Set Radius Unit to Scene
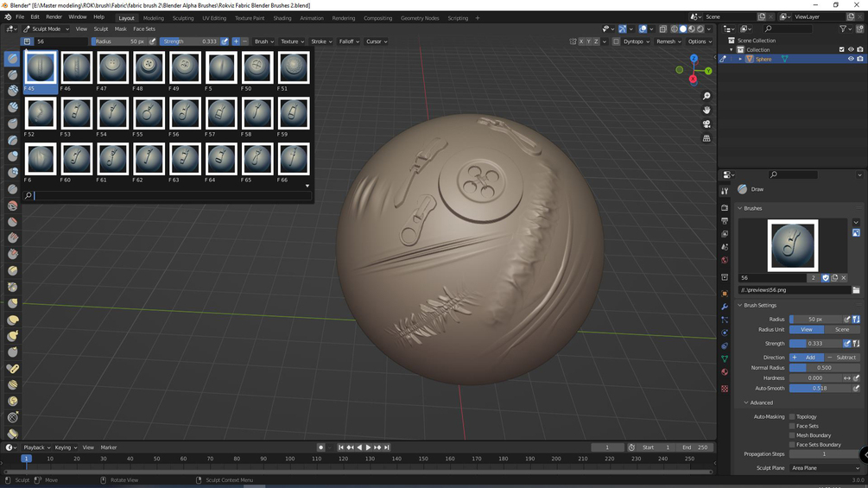The height and width of the screenshot is (488, 868). pos(842,329)
